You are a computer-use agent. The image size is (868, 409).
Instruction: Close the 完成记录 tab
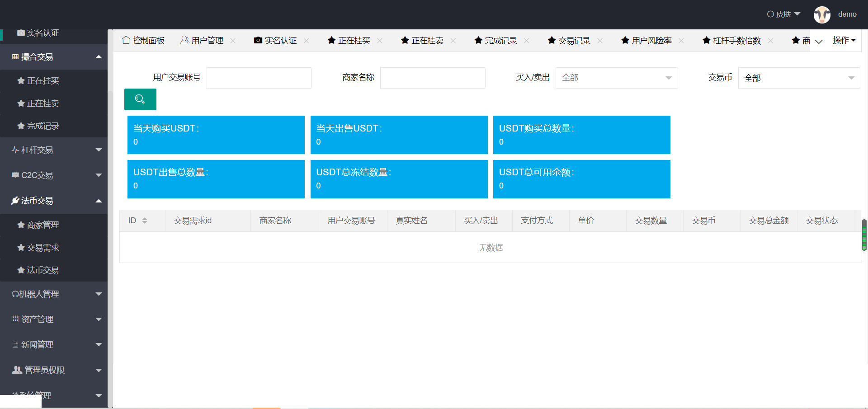(x=526, y=41)
